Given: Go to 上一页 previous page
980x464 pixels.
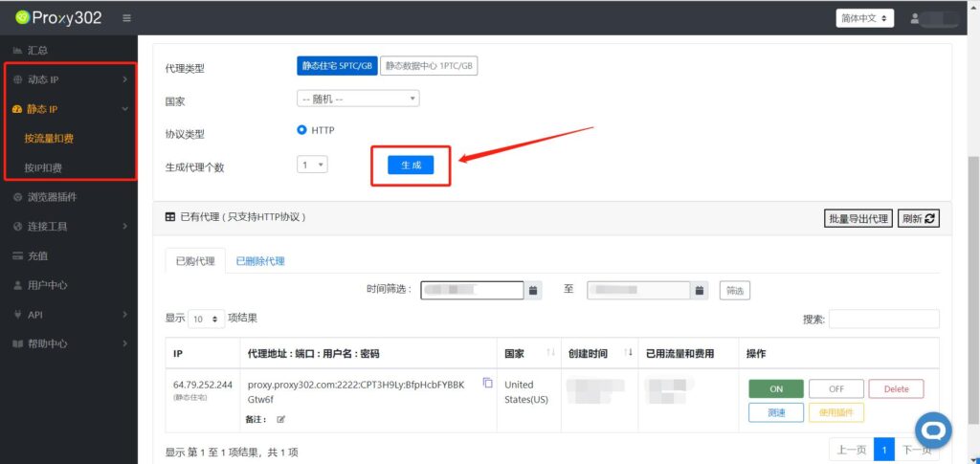Looking at the screenshot, I should (x=851, y=450).
